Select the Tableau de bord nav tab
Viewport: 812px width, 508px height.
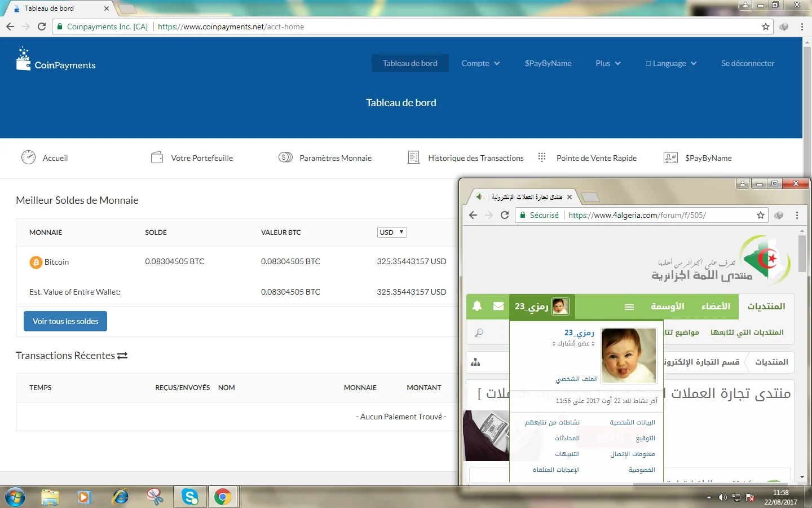click(x=410, y=63)
